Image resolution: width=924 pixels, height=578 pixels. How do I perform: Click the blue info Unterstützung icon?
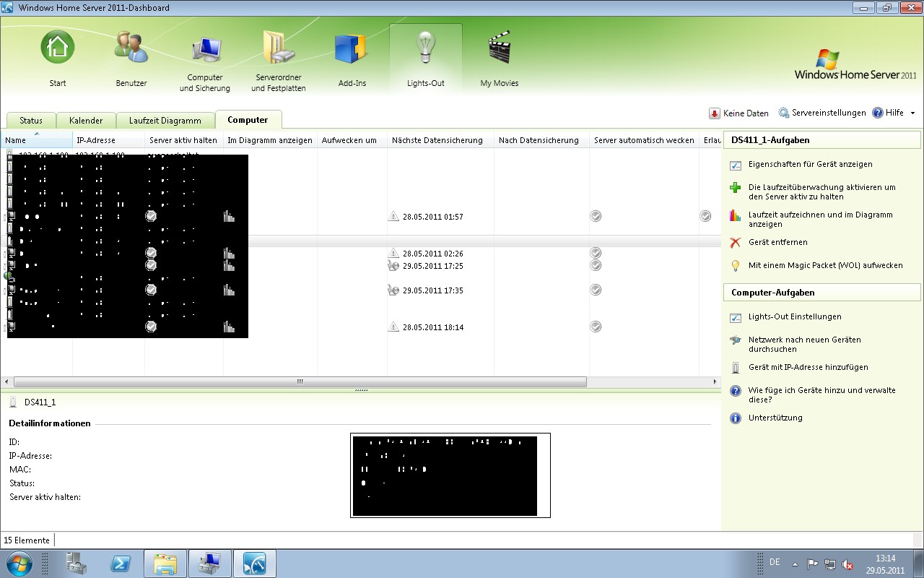pyautogui.click(x=736, y=418)
